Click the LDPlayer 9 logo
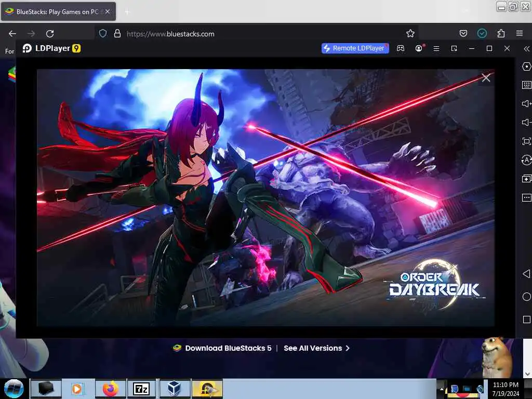Image resolution: width=532 pixels, height=399 pixels. (x=52, y=48)
